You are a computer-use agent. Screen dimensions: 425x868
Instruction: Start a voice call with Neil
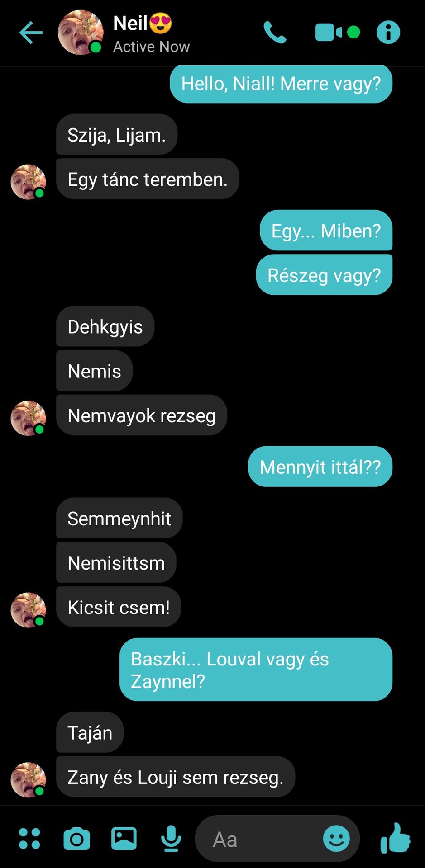tap(275, 33)
